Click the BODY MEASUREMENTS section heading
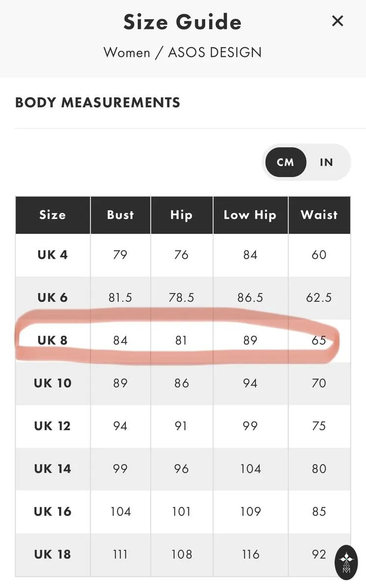Image resolution: width=366 pixels, height=588 pixels. point(98,102)
